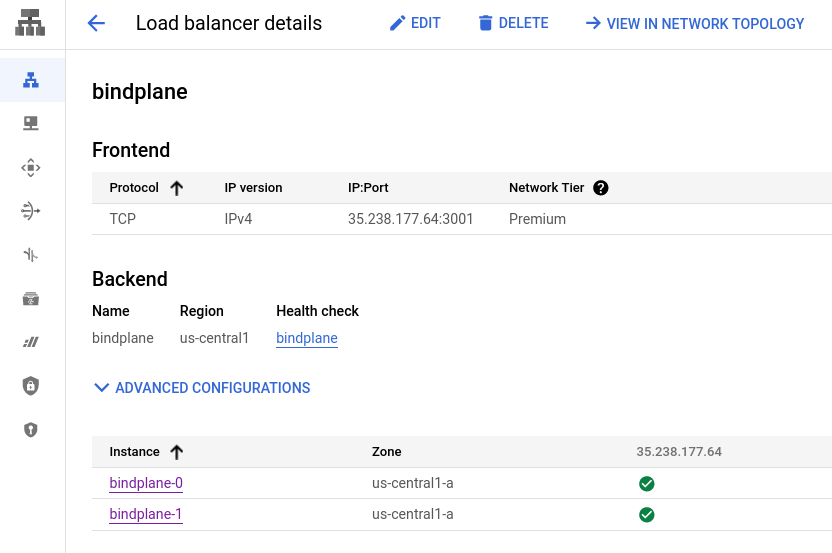
Task: Open Cloud CDN sidebar icon
Action: pyautogui.click(x=31, y=167)
